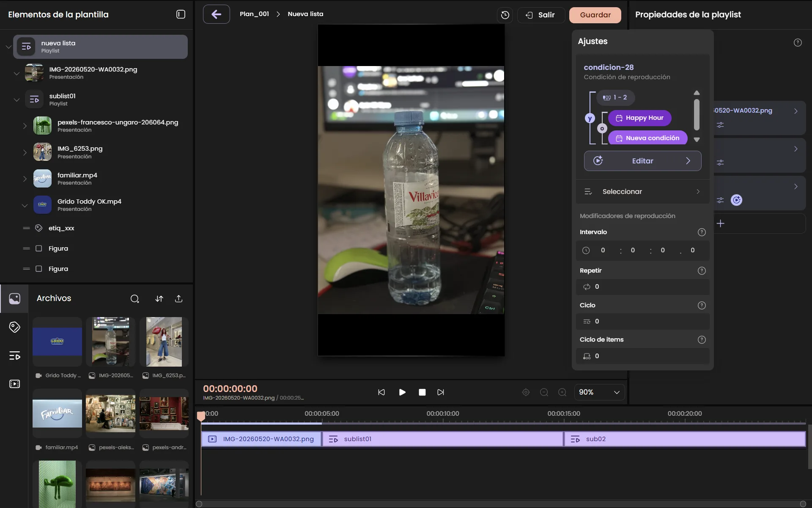The image size is (812, 508).
Task: Select the etiq_xxx tag icon
Action: coord(38,228)
